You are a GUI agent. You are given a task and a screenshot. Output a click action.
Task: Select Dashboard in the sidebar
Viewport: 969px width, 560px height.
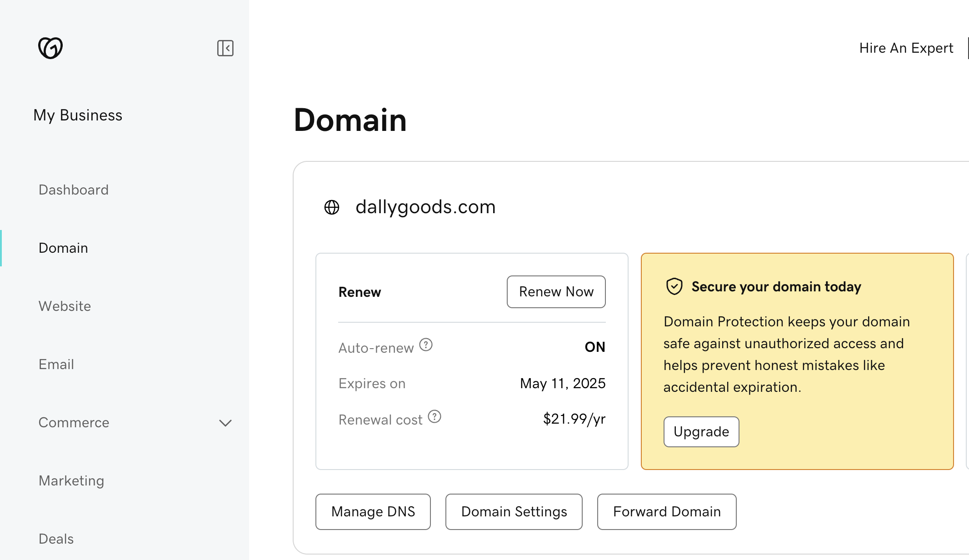pos(74,190)
